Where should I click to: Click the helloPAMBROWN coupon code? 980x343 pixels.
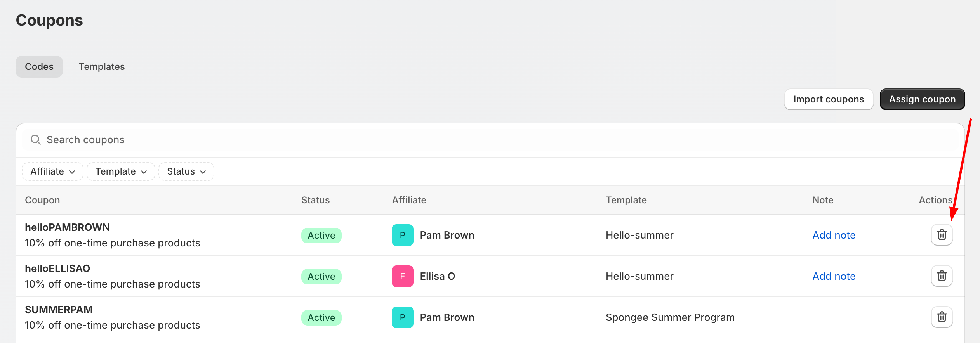click(x=67, y=227)
